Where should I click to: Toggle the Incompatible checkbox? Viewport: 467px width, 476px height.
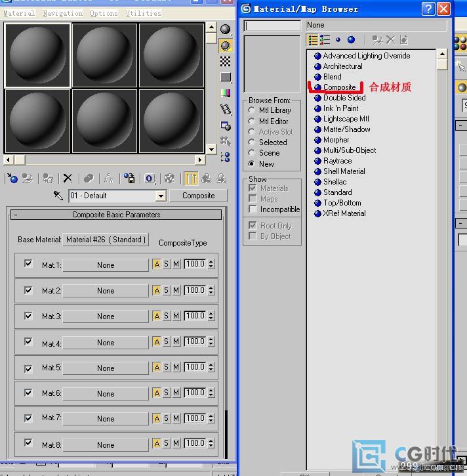253,209
